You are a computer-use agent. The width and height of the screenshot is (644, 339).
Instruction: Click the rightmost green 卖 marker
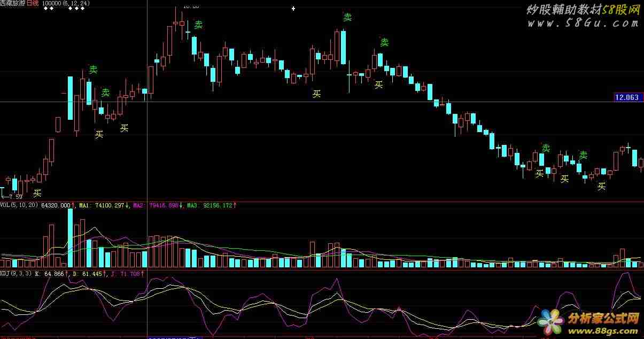pyautogui.click(x=583, y=155)
